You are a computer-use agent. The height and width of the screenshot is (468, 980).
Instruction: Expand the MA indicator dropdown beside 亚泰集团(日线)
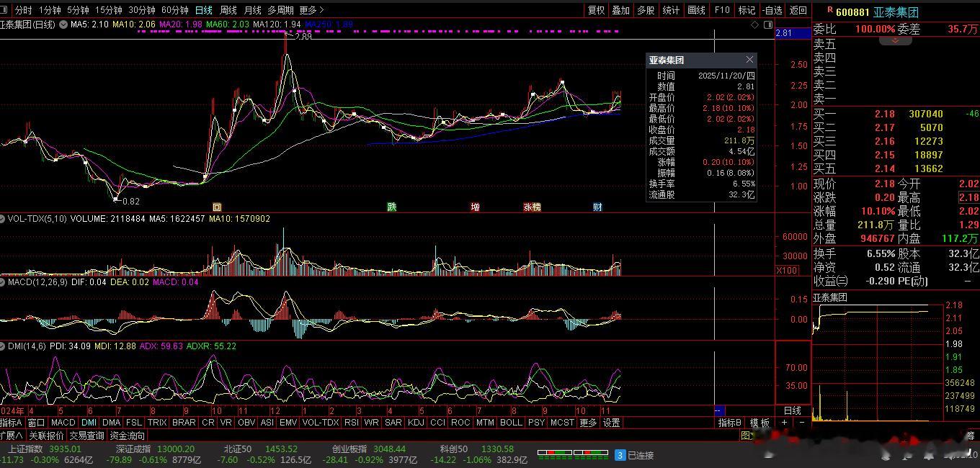coord(64,24)
